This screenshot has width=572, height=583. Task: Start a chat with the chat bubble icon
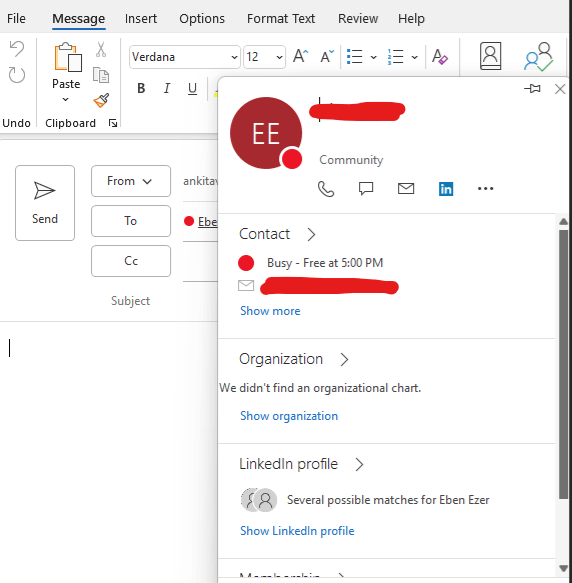366,189
